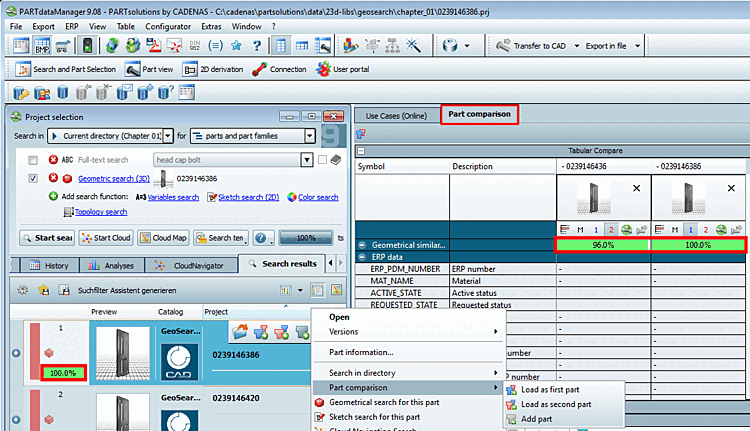Open the User portal

pyautogui.click(x=342, y=69)
